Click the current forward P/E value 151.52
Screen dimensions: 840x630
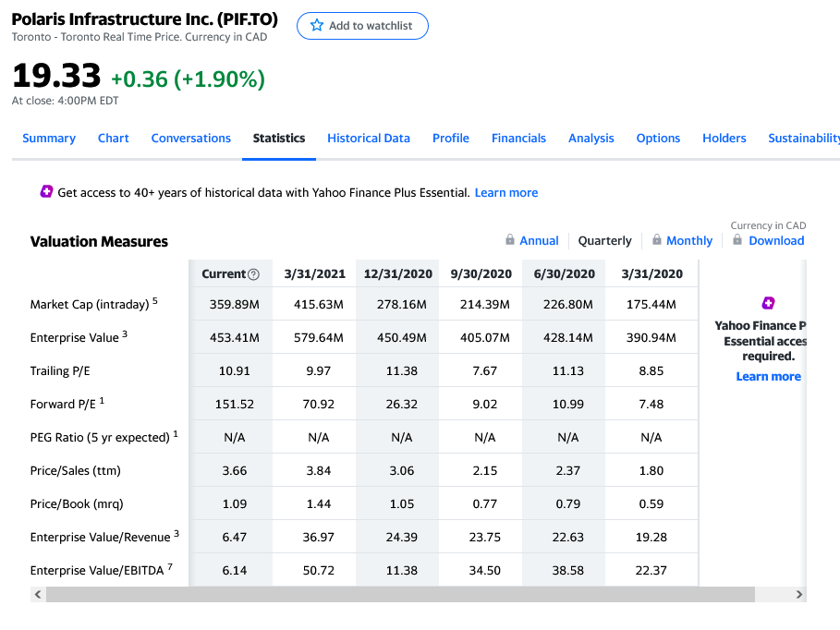pyautogui.click(x=234, y=404)
